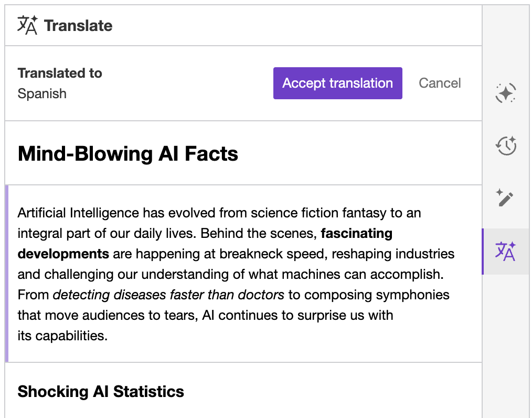This screenshot has height=418, width=532.
Task: Cancel the pending translation
Action: click(x=440, y=83)
